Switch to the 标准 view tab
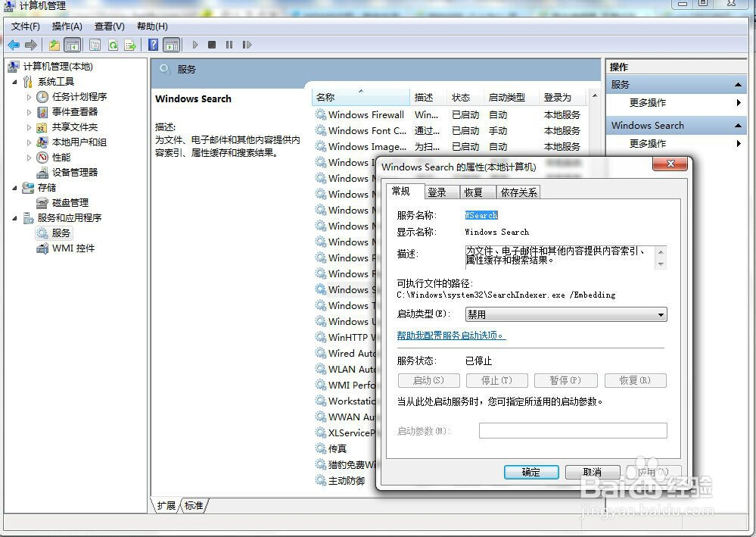Image resolution: width=756 pixels, height=537 pixels. pos(194,506)
